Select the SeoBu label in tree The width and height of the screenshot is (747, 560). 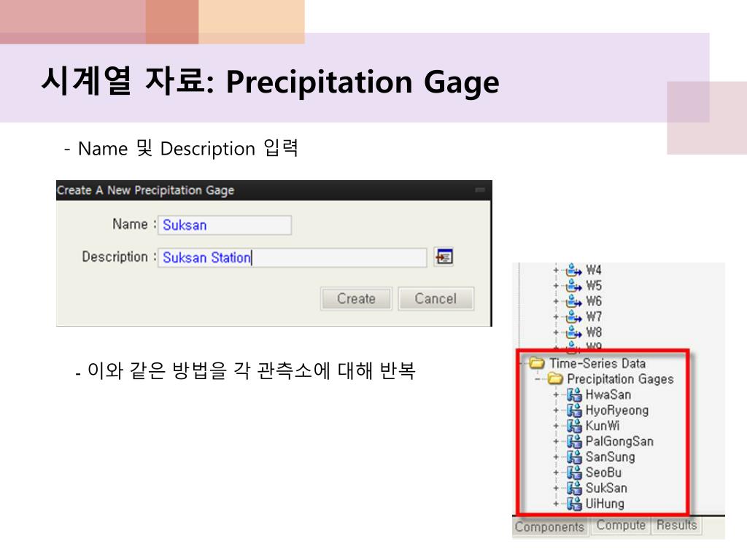click(603, 472)
